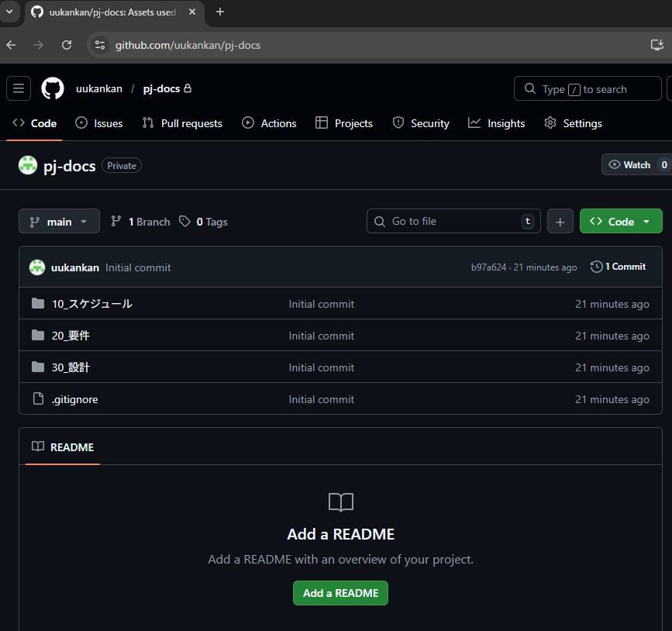Viewport: 672px width, 631px height.
Task: Go back using browser back arrow
Action: point(11,45)
